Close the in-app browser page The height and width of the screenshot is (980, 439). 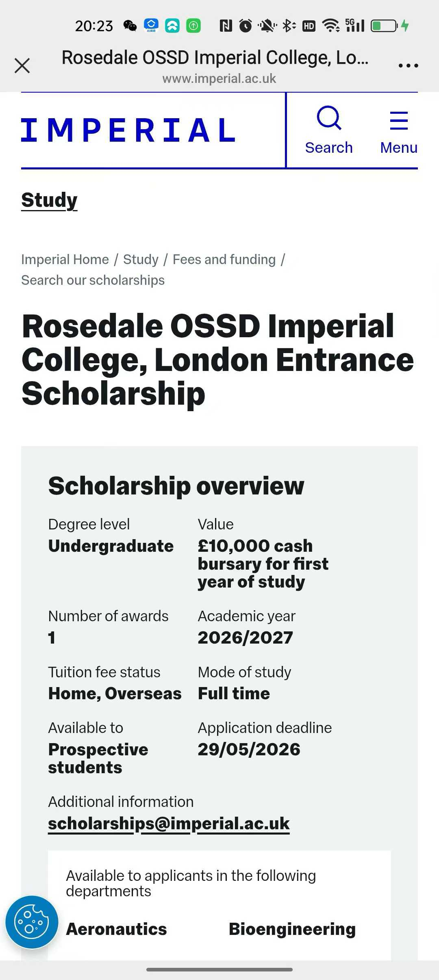(x=22, y=65)
